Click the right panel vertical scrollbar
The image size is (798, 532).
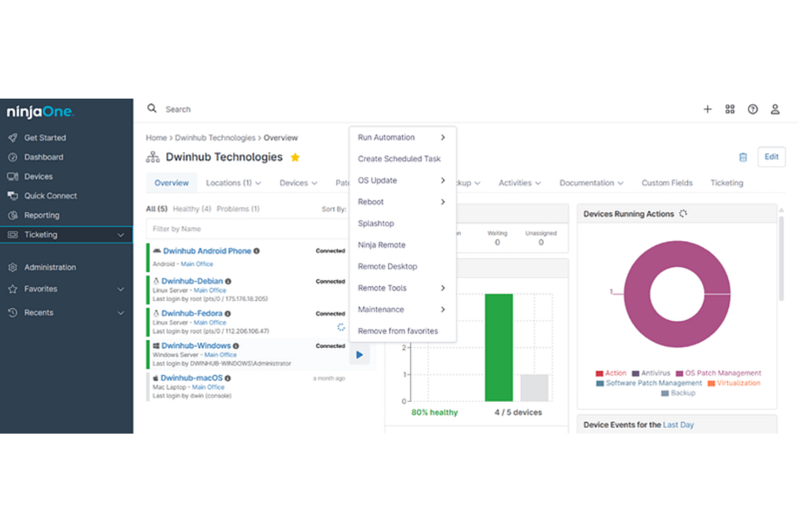pos(781,259)
